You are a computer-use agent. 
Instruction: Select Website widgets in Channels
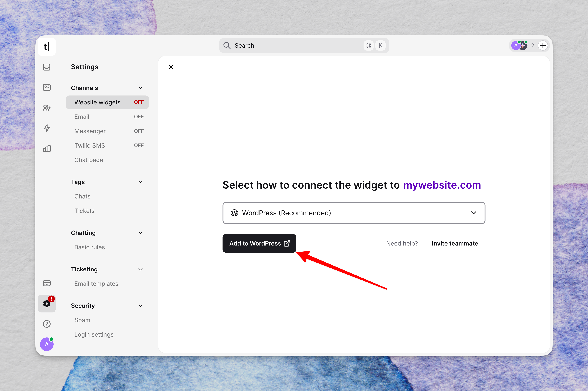click(x=107, y=102)
